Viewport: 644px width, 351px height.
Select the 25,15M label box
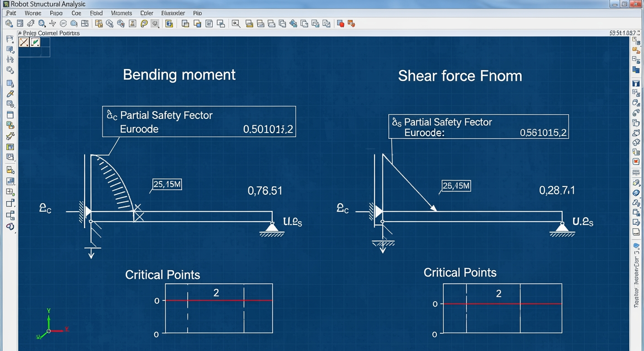click(x=167, y=184)
